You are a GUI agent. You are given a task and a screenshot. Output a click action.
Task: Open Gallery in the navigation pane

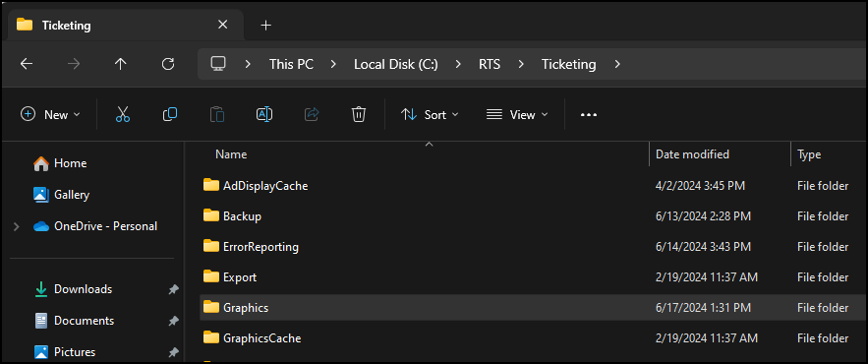click(72, 195)
